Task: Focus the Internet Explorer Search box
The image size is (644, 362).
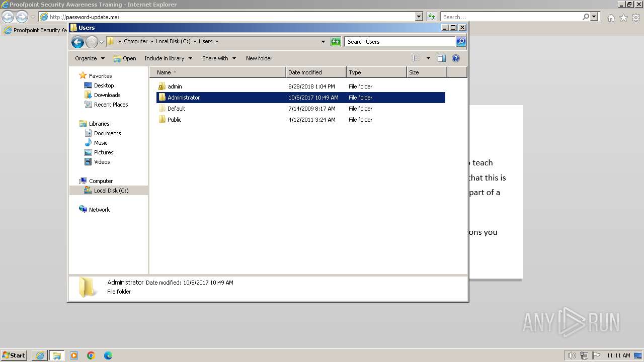Action: [512, 17]
